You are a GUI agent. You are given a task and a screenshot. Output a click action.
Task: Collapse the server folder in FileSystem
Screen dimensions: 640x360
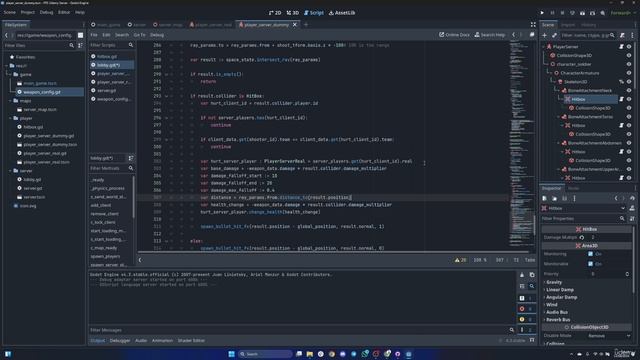tap(11, 171)
